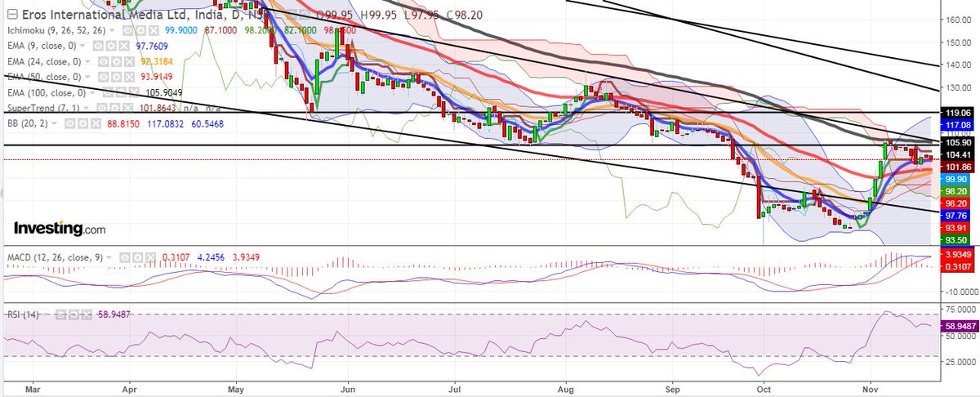Click the EMA (100) value 105.9049

tap(163, 92)
